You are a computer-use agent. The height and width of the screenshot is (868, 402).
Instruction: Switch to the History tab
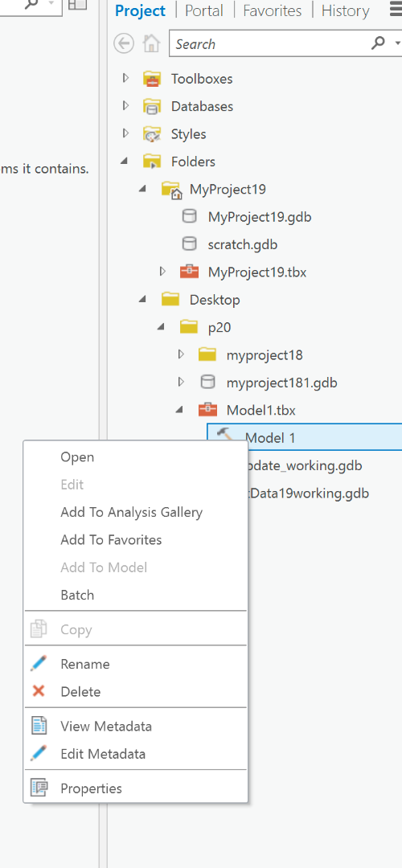[x=345, y=10]
